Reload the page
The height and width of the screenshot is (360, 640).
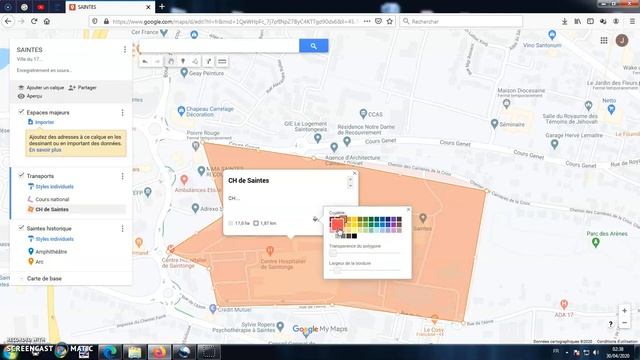pyautogui.click(x=34, y=21)
